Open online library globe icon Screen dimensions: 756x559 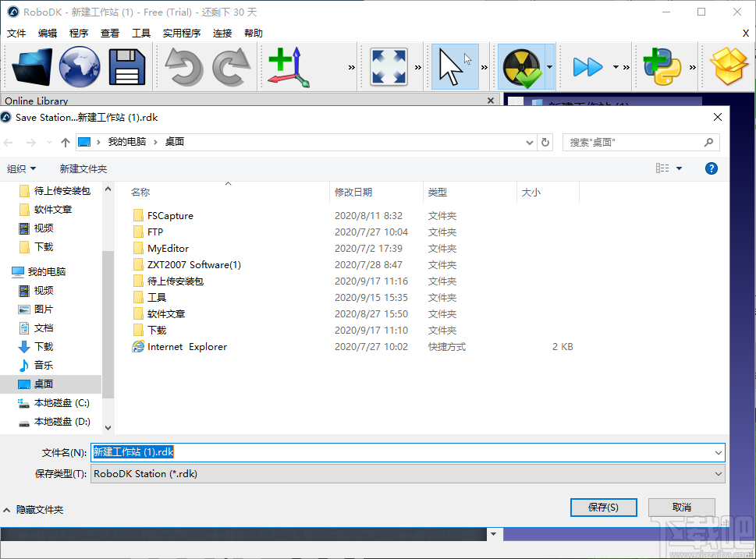point(80,67)
